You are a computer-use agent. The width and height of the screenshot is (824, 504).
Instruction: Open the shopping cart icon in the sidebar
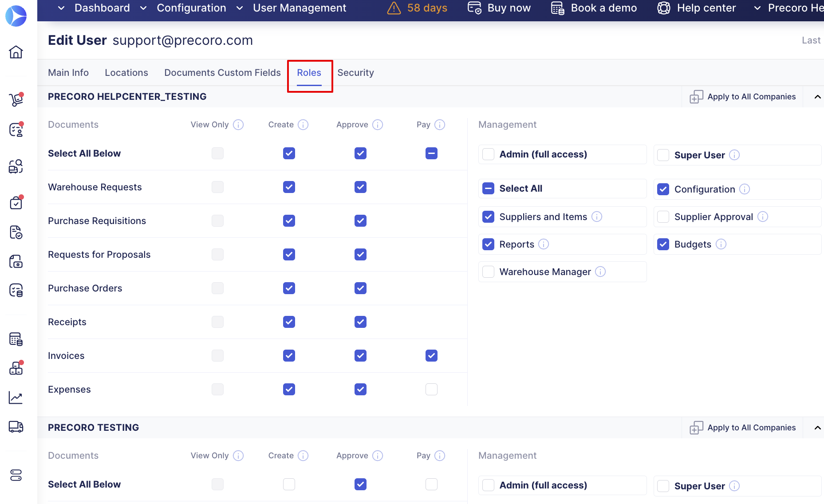pyautogui.click(x=16, y=99)
